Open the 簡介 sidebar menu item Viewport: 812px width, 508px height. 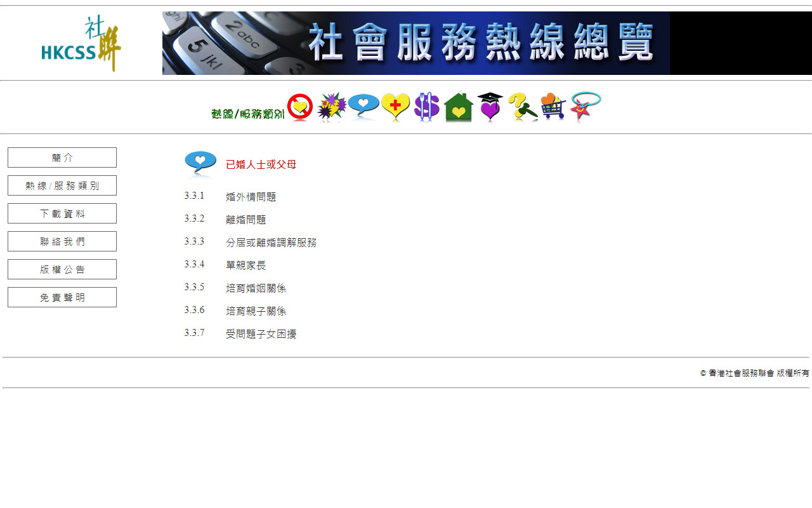point(62,157)
